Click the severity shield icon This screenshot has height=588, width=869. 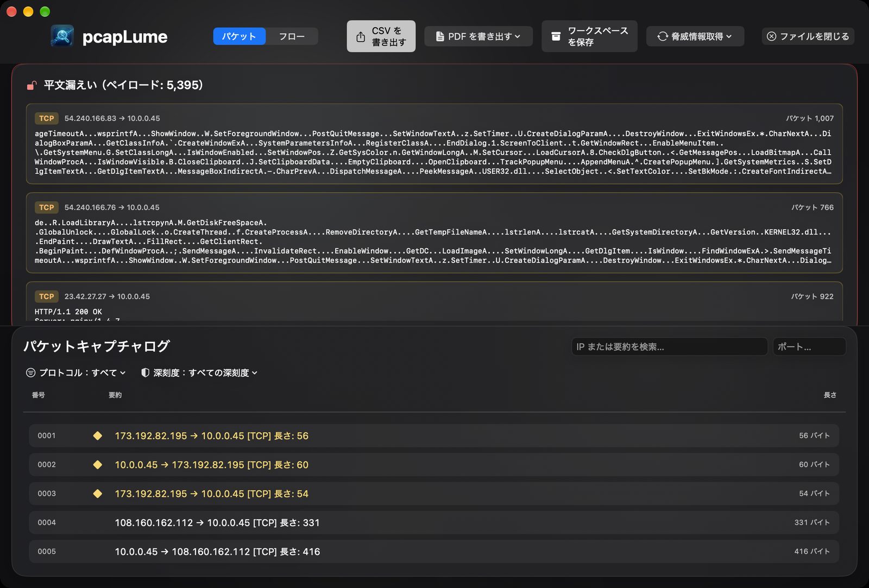(145, 372)
